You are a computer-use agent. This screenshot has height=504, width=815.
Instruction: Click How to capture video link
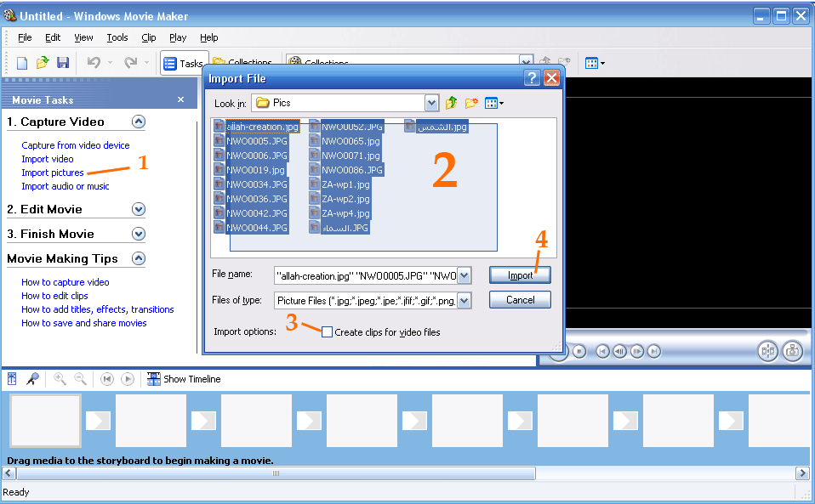point(65,282)
